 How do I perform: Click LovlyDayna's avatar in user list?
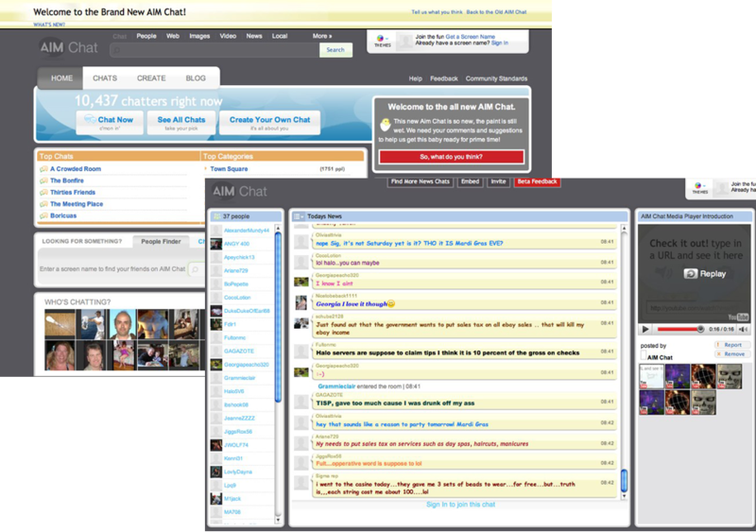(x=216, y=472)
